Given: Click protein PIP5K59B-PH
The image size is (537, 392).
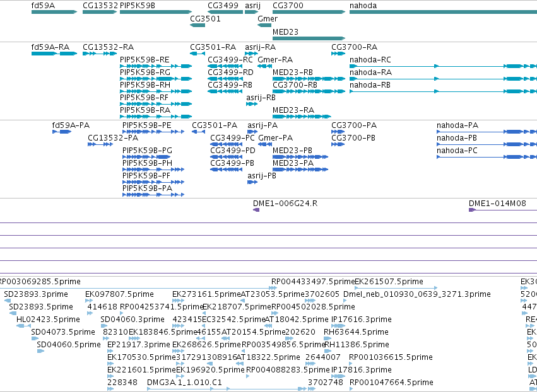Looking at the screenshot, I should (x=153, y=170).
